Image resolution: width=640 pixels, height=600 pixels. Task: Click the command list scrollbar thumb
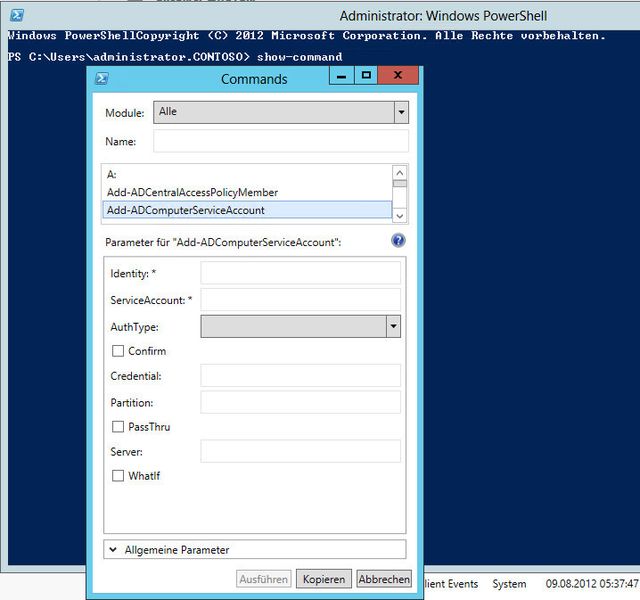(x=400, y=184)
